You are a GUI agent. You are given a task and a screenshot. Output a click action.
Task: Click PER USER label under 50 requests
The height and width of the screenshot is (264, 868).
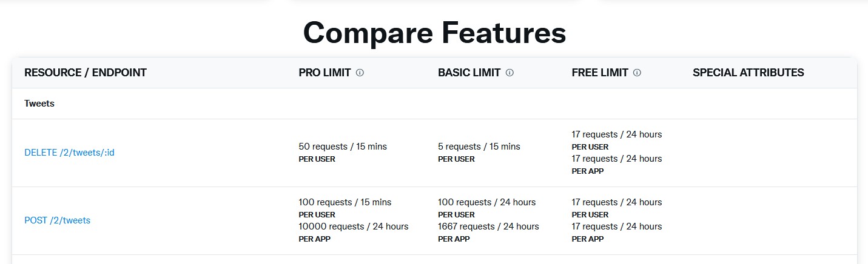[x=317, y=159]
